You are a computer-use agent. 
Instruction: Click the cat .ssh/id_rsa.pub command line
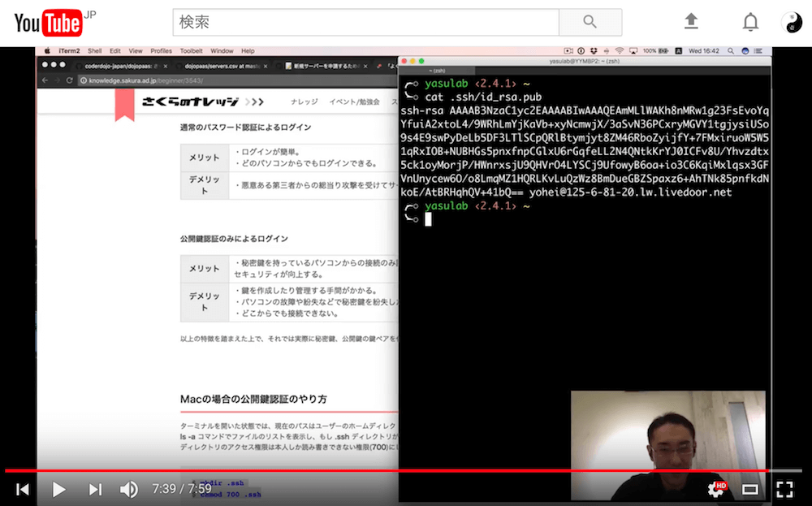483,97
